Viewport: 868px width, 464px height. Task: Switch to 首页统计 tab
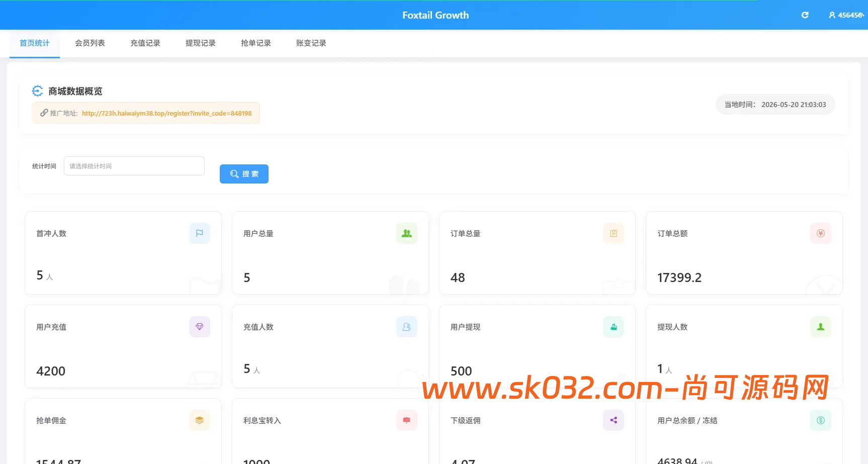(x=35, y=43)
